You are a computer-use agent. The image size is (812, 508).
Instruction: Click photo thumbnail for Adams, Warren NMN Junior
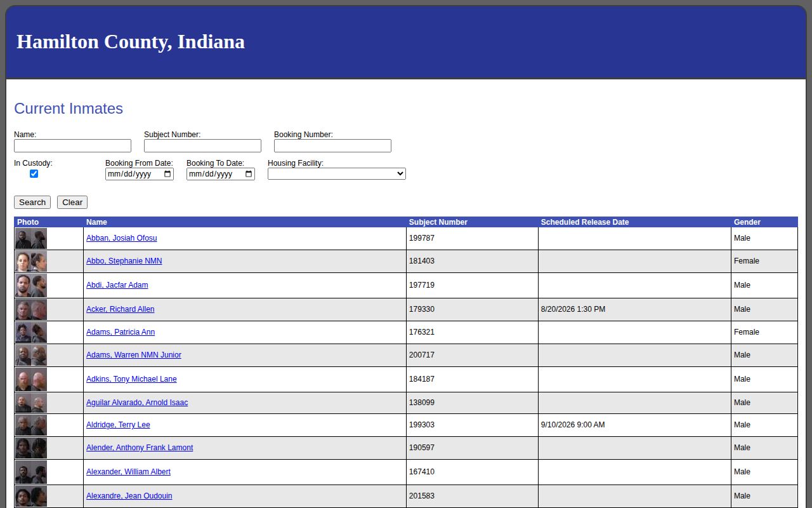pyautogui.click(x=31, y=356)
